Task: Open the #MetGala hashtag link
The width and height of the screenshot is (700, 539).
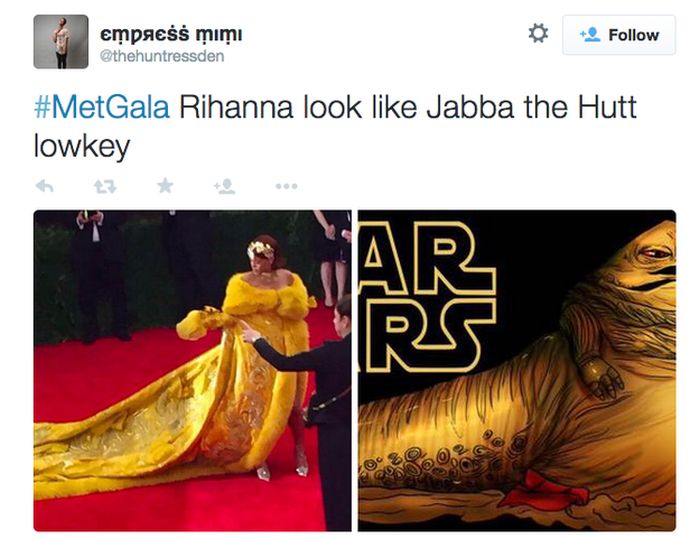Action: click(x=102, y=107)
